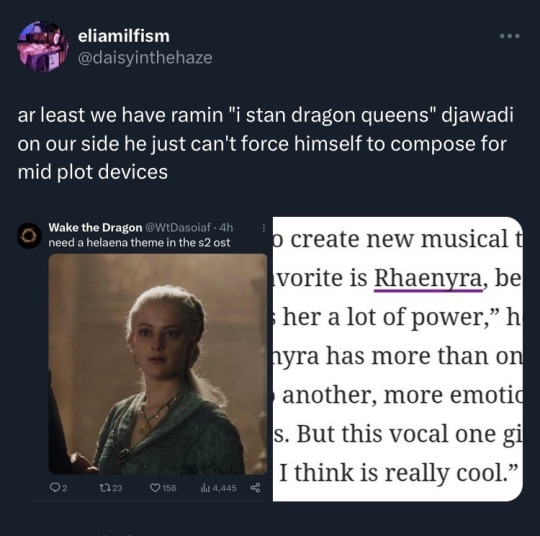This screenshot has height=536, width=540.
Task: Click the 'I think is really cool' line
Action: point(398,473)
